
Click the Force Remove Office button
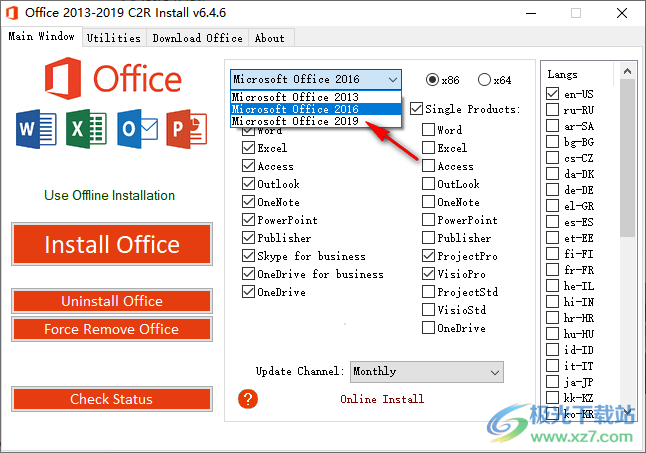click(112, 329)
